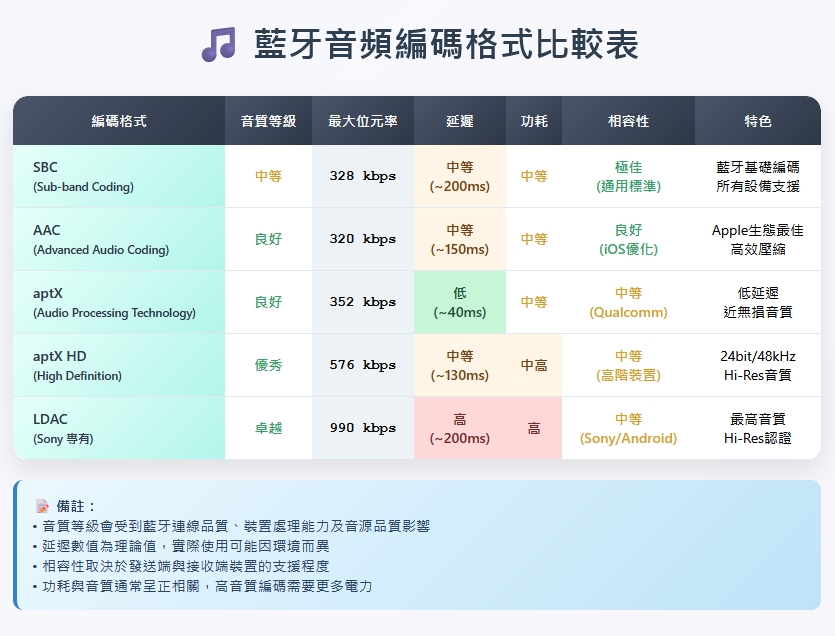The image size is (835, 636).
Task: Click the note about 音質等級會受到藍牙連線品質
Action: pyautogui.click(x=231, y=526)
